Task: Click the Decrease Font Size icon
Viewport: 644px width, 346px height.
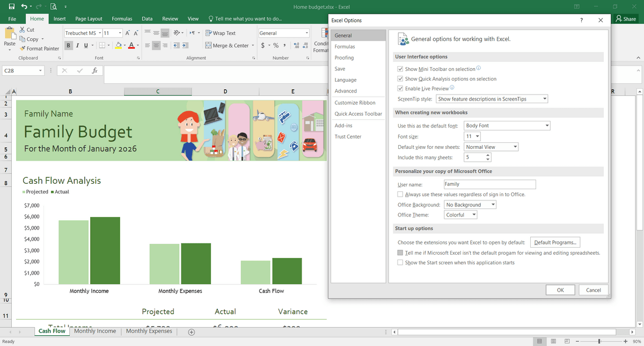Action: [x=136, y=33]
